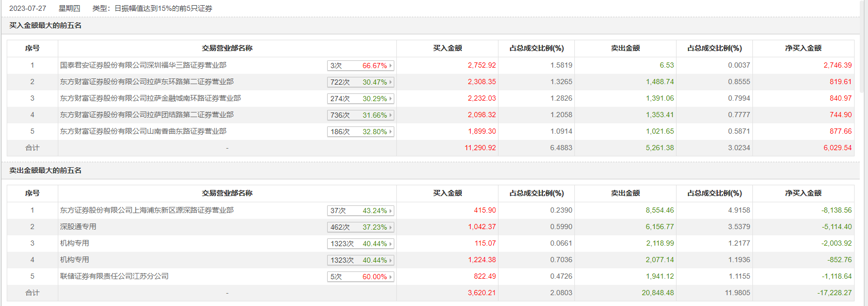The height and width of the screenshot is (306, 868).
Task: Open 国泰君安证券深圳福华三路证券营业部 link
Action: 143,65
